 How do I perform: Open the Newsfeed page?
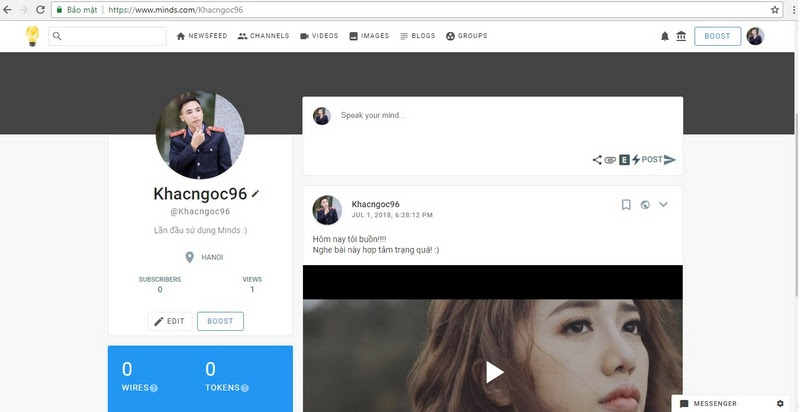(x=202, y=36)
